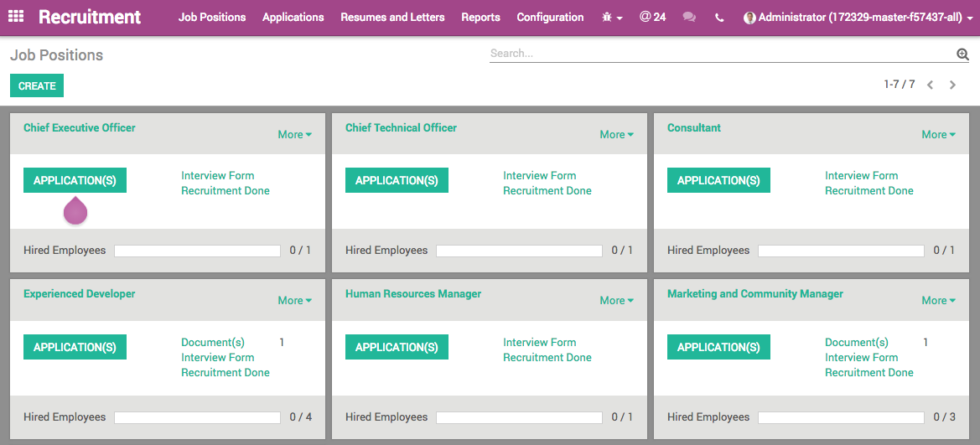Go to next page arrow
The height and width of the screenshot is (445, 980).
(952, 85)
